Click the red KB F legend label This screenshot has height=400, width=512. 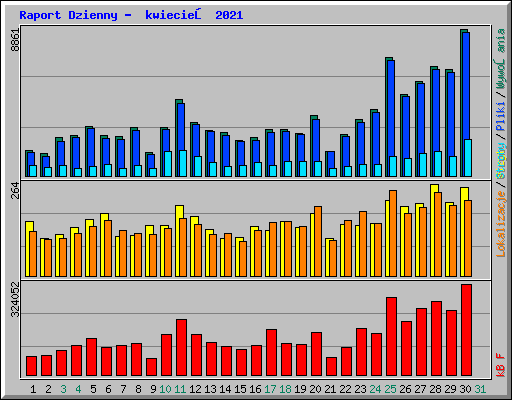pos(501,365)
